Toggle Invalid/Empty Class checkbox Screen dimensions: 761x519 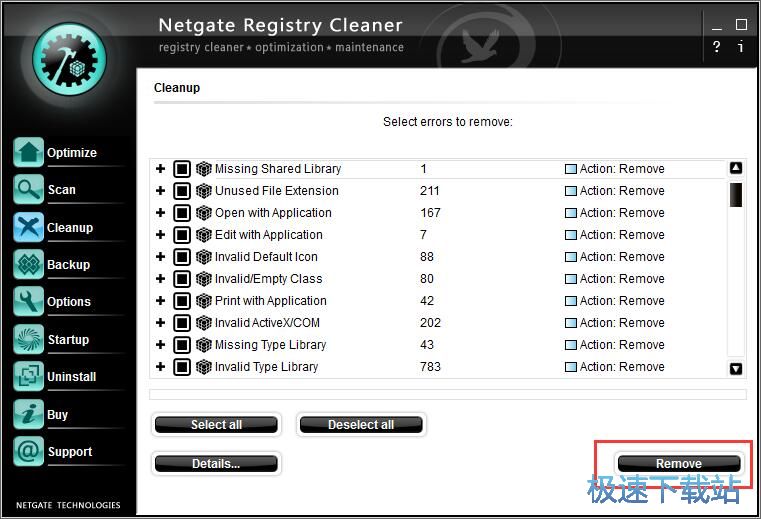[x=182, y=279]
